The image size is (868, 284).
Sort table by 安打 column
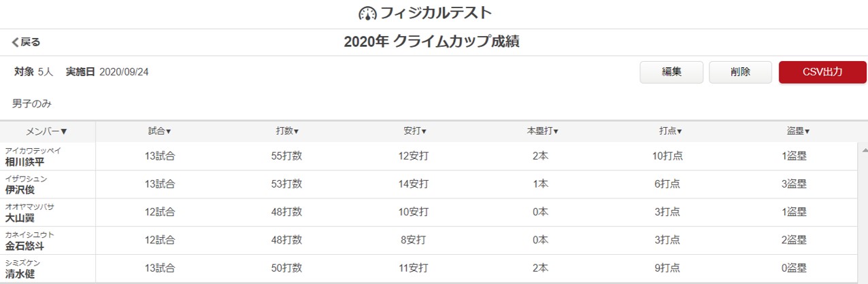pyautogui.click(x=414, y=131)
